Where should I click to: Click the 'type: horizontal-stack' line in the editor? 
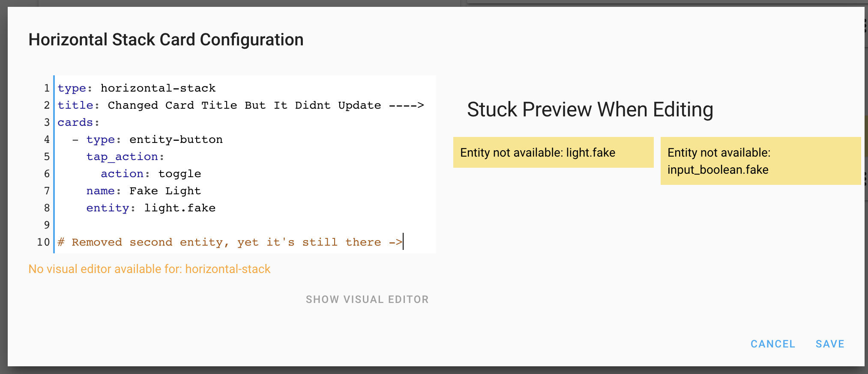pos(136,88)
